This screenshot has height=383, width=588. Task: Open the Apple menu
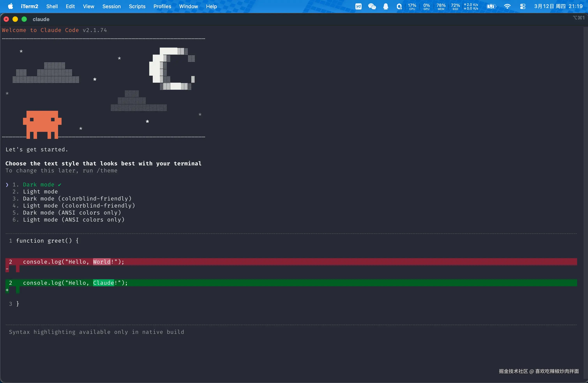(x=10, y=6)
